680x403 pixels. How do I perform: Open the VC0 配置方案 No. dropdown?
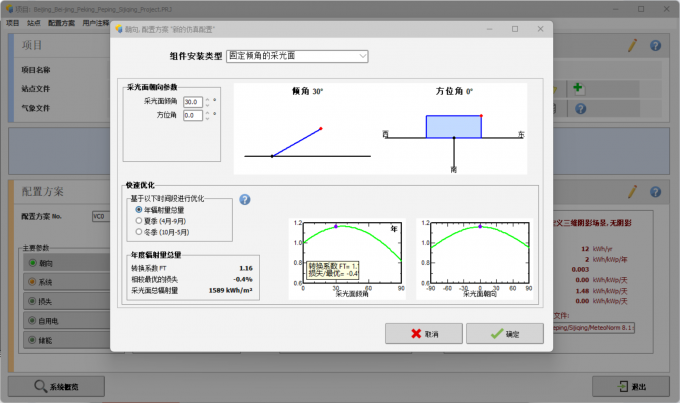[x=101, y=216]
